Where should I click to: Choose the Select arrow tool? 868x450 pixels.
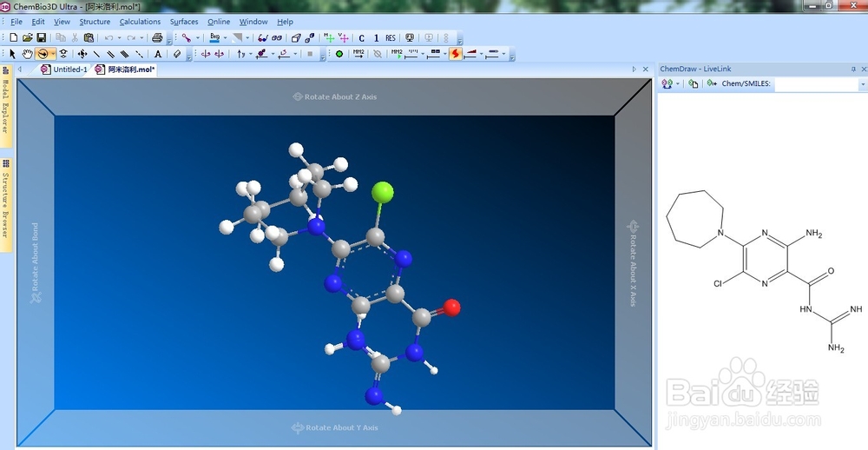(x=13, y=54)
